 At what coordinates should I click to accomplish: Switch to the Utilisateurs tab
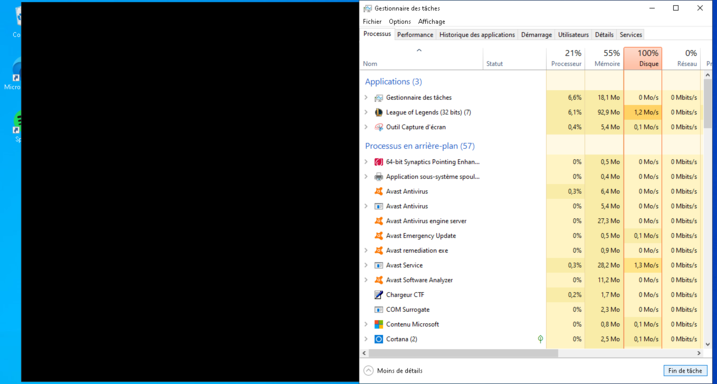click(x=573, y=35)
